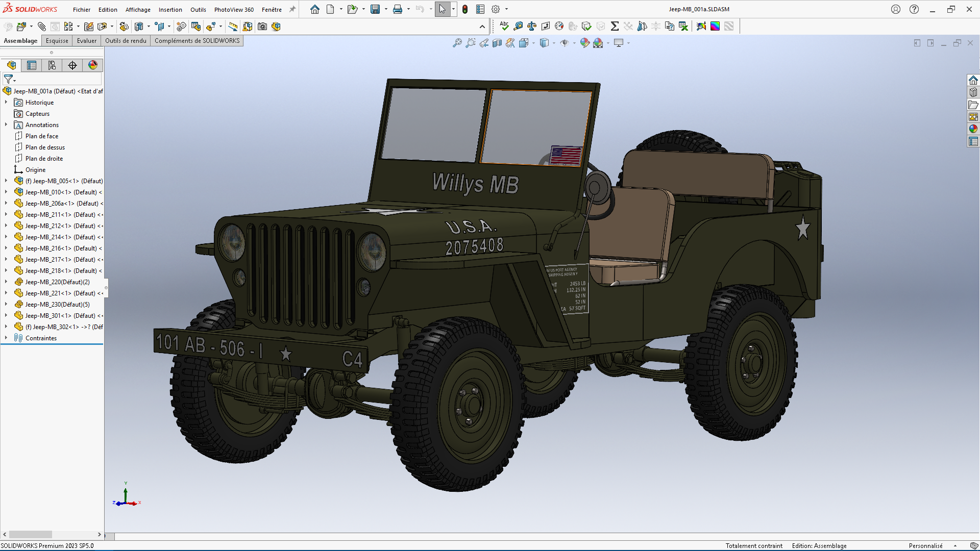Open the Appearances task pane color-ball icon
The image size is (980, 551).
point(973,129)
